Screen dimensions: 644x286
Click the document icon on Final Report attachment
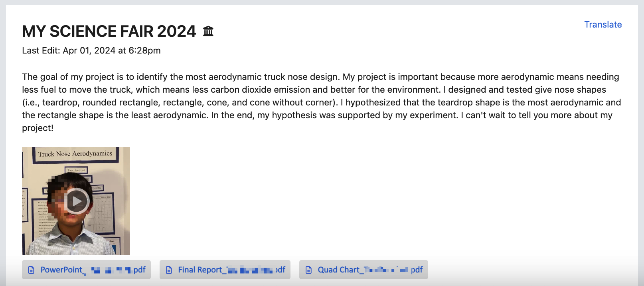(x=169, y=270)
